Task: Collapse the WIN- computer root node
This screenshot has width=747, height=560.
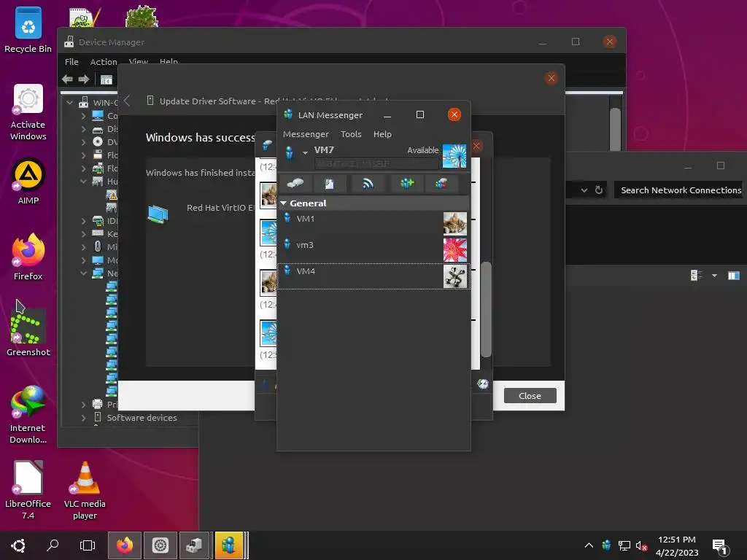Action: click(x=70, y=102)
